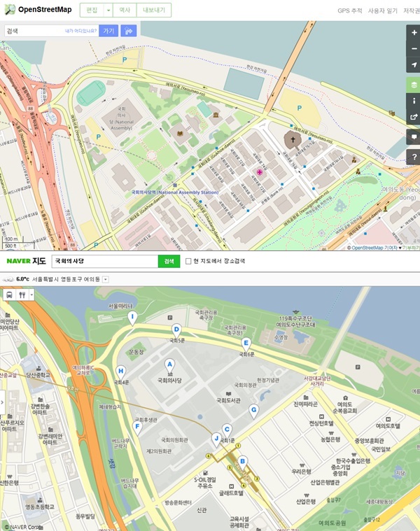Viewport: 420px width, 531px height.
Task: Open the map key info icon
Action: pyautogui.click(x=414, y=101)
